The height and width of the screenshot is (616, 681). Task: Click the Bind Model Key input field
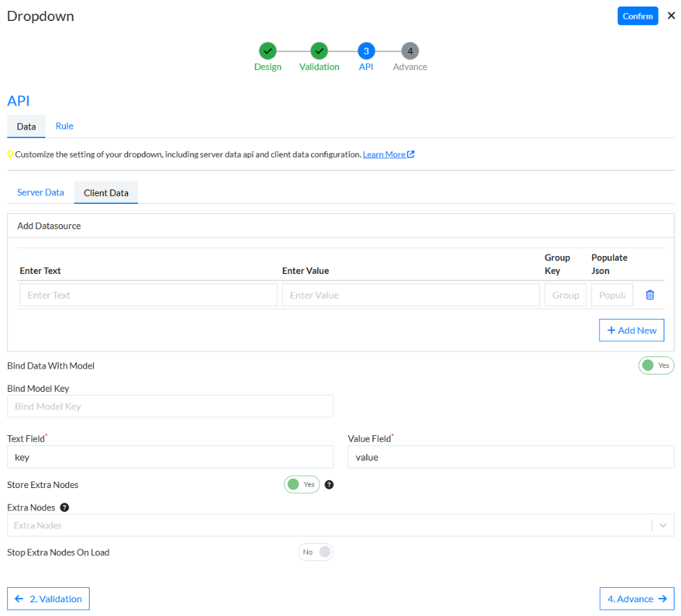[x=170, y=406]
